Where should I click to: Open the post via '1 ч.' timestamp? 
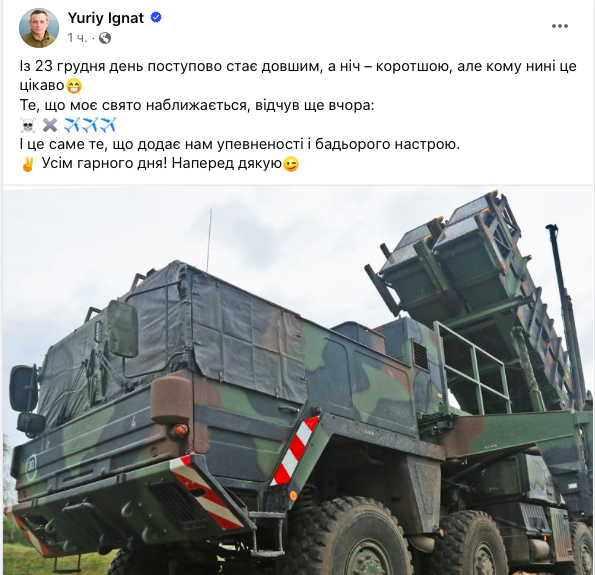pos(77,38)
